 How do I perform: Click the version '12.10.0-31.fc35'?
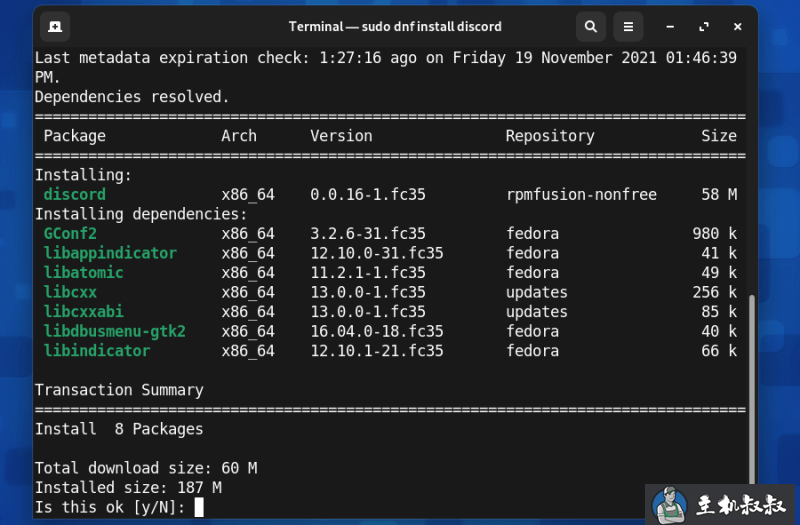coord(377,253)
